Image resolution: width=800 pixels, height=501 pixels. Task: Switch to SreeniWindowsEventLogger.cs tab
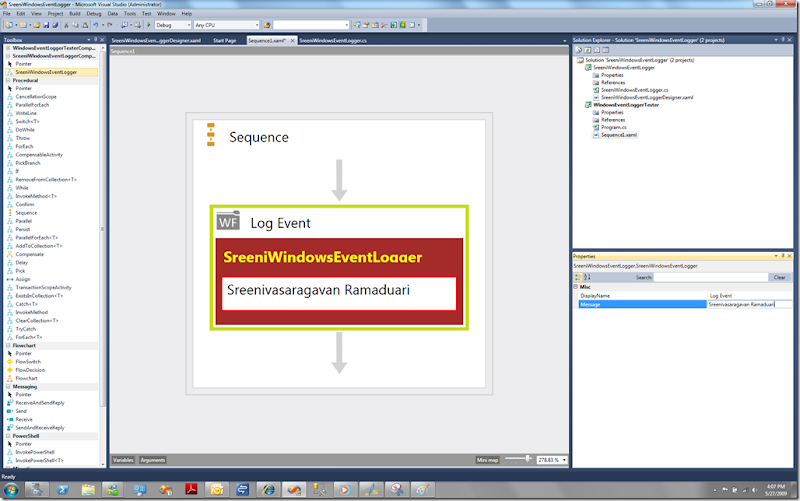[x=333, y=40]
